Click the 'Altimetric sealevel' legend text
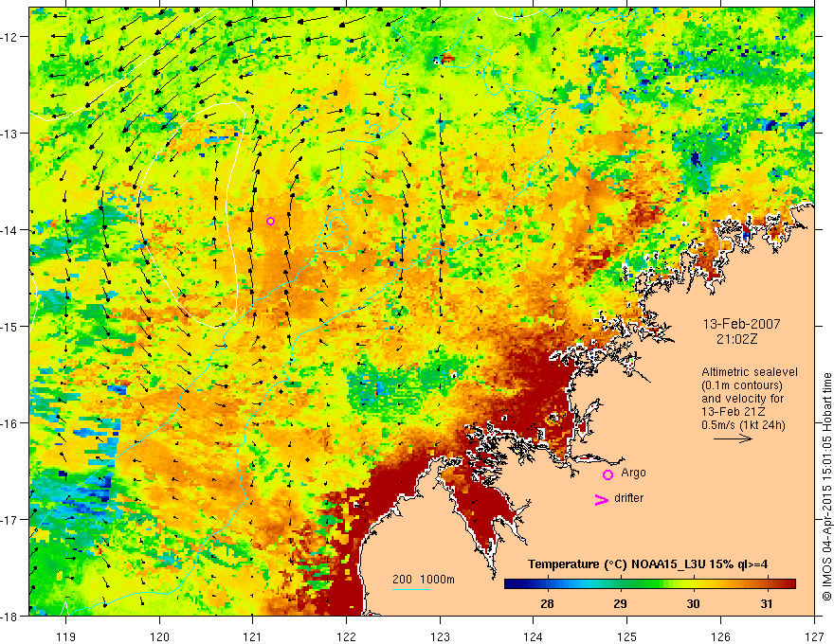This screenshot has width=834, height=644. pos(750,372)
